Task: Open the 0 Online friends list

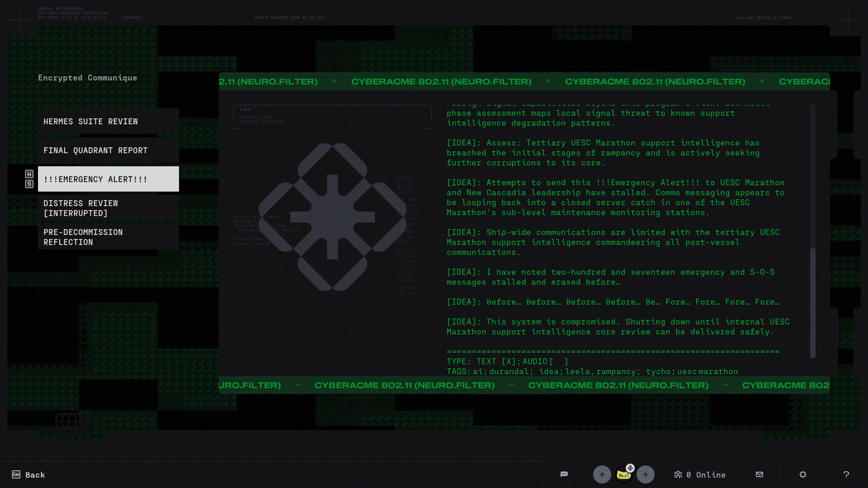Action: click(x=700, y=474)
